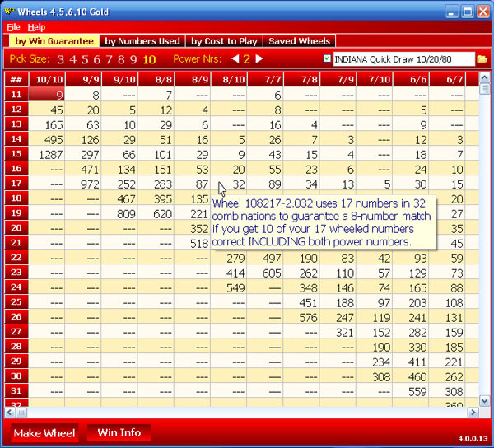Minimize the Wheels Gold window

click(452, 12)
